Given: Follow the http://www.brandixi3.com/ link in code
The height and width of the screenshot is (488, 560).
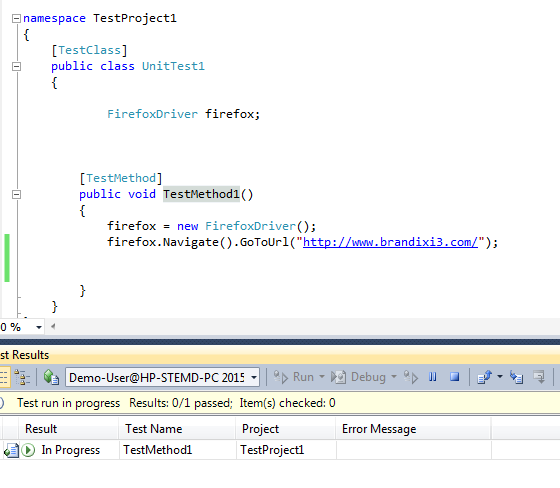Looking at the screenshot, I should coord(390,242).
